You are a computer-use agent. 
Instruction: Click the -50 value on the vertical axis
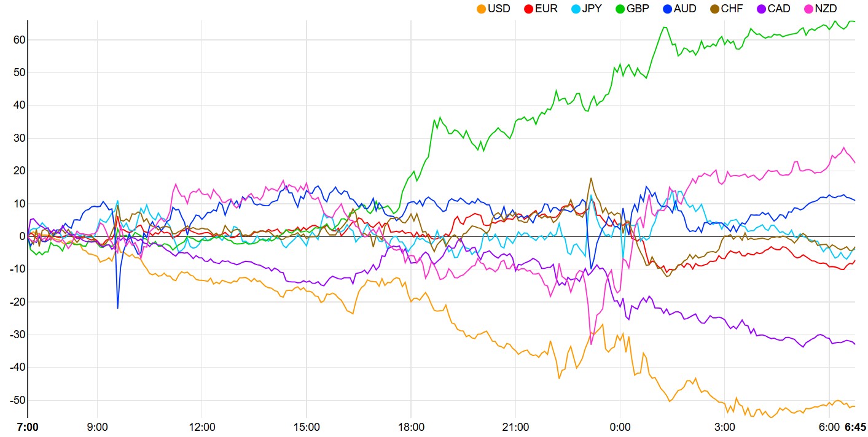click(x=17, y=400)
